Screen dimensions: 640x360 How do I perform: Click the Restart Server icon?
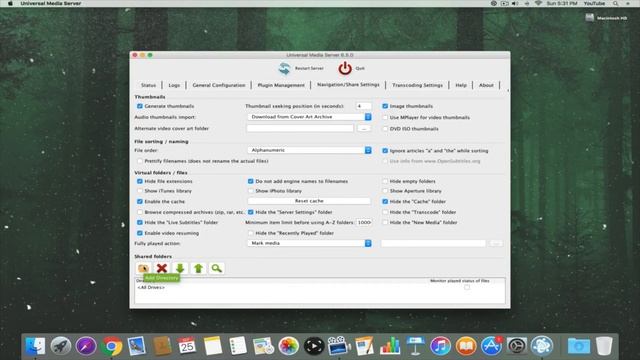click(x=284, y=68)
